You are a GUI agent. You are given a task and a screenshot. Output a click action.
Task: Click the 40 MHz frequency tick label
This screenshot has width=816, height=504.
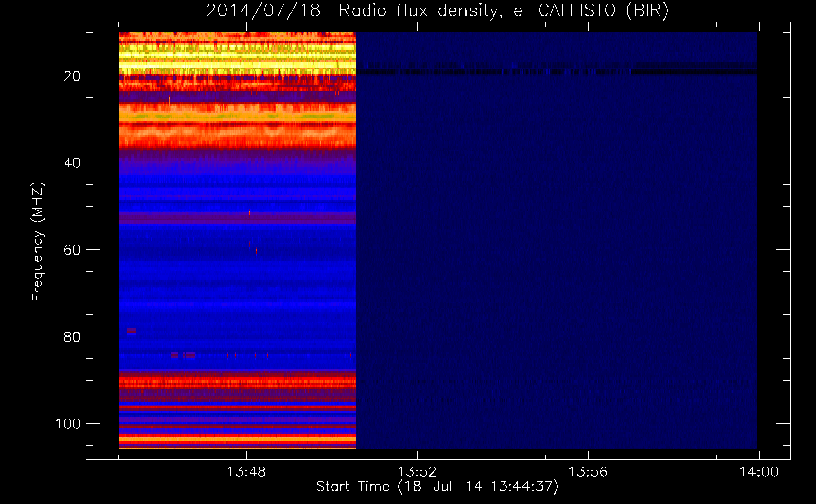coord(72,163)
